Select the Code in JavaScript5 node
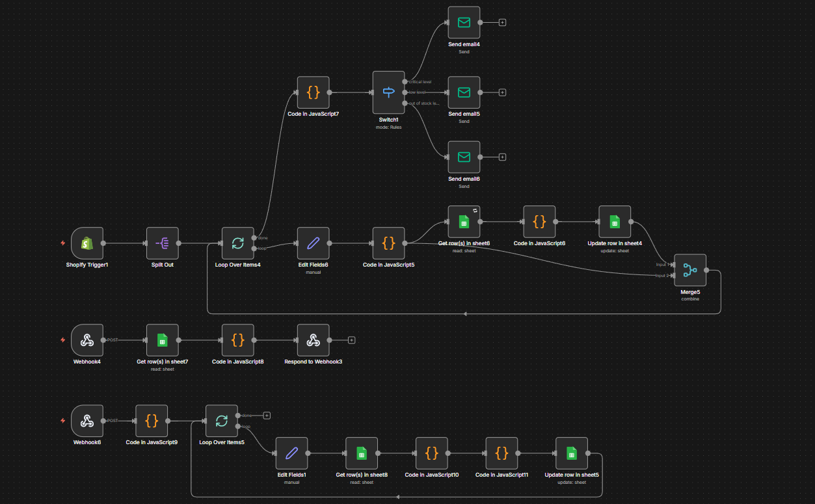Viewport: 815px width, 504px height. 388,243
